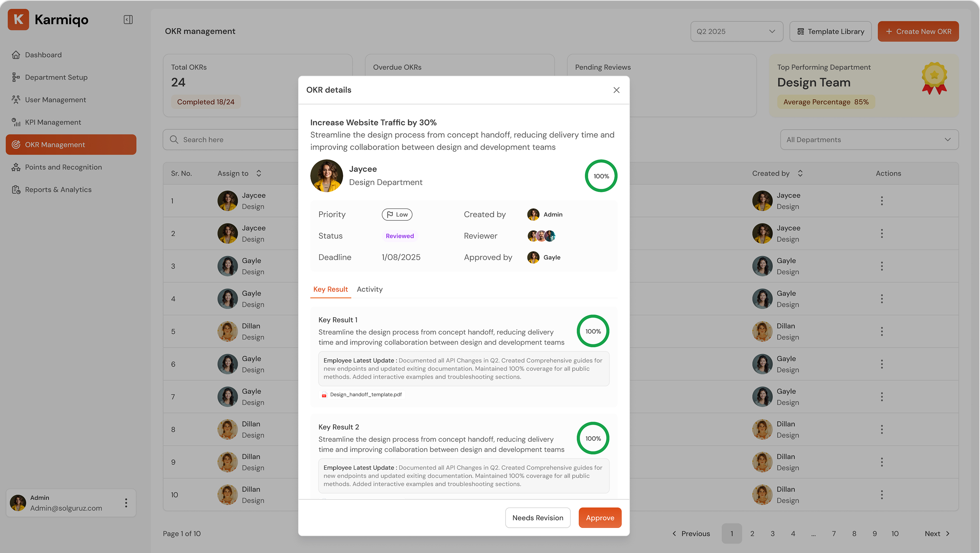
Task: Click the overall 100% progress ring
Action: point(601,176)
